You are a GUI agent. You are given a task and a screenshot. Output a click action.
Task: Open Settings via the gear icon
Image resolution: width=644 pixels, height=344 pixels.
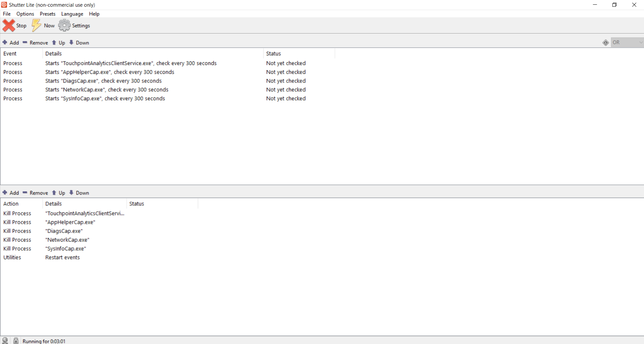64,26
